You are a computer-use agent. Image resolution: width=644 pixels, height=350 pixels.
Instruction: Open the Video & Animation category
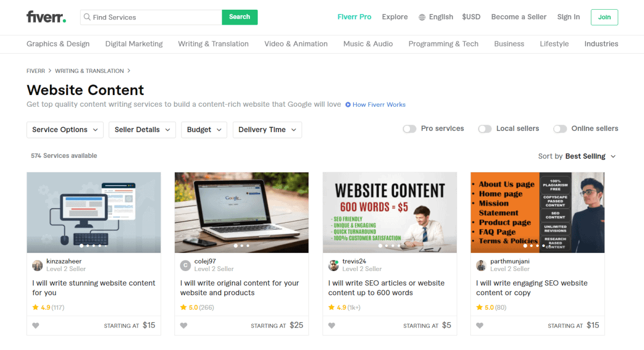coord(296,44)
